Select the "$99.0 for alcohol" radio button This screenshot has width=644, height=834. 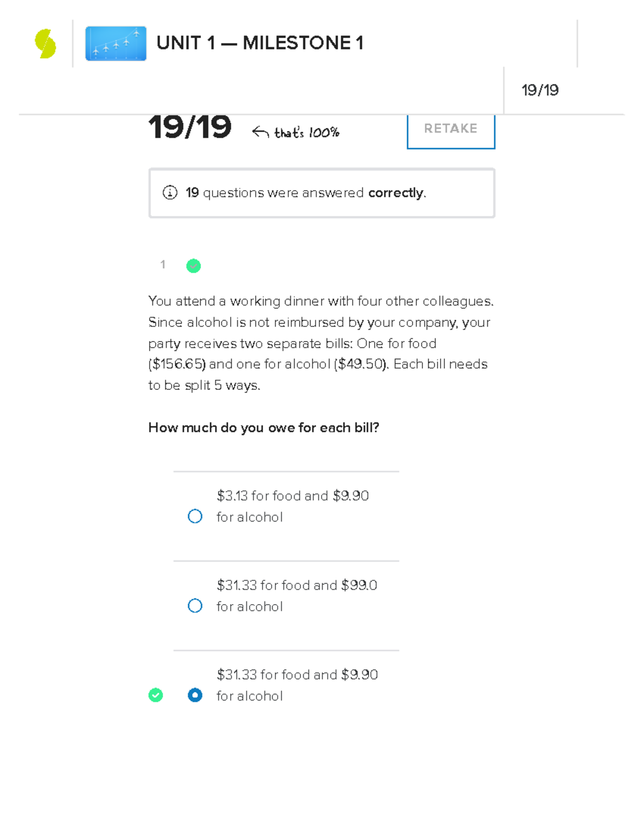(x=195, y=606)
